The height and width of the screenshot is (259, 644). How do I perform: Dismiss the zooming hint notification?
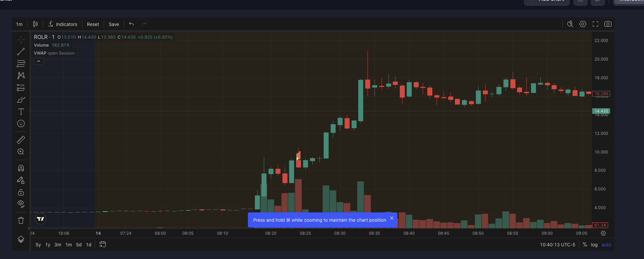pos(392,218)
